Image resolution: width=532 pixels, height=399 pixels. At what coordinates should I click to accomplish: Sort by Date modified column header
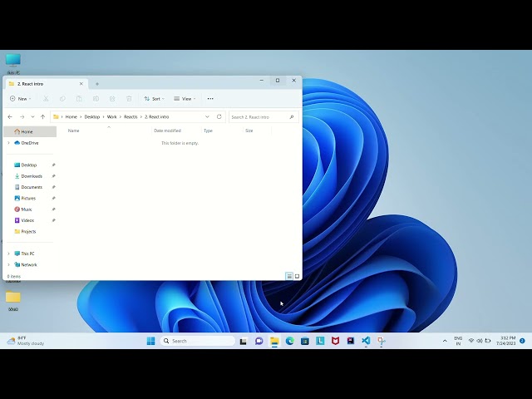point(167,131)
